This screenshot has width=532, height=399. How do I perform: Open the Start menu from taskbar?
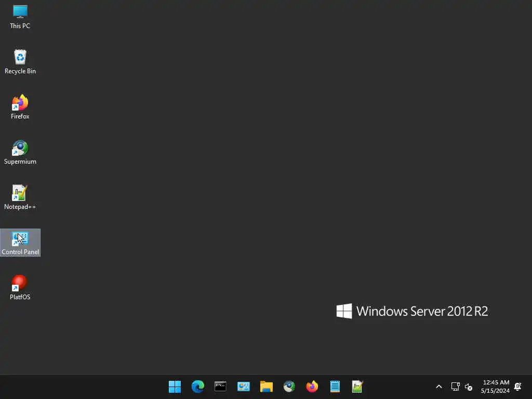pos(175,387)
